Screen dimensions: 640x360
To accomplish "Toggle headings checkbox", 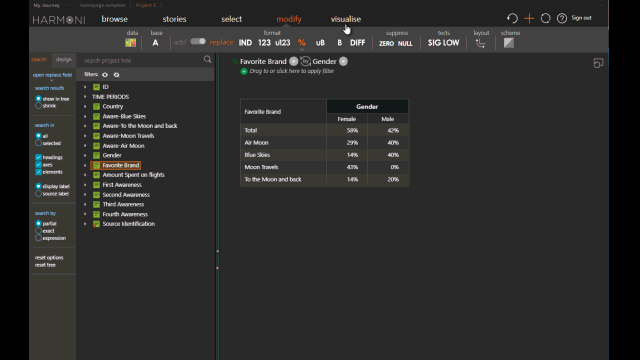I will click(38, 157).
